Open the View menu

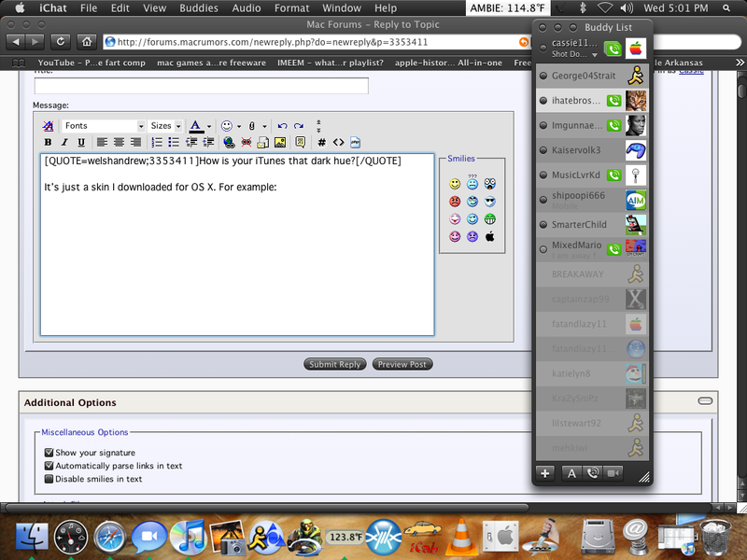(154, 8)
